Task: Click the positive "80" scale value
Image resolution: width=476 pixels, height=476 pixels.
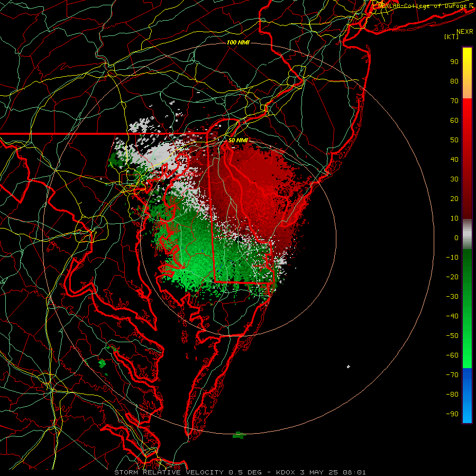Action: click(x=454, y=81)
